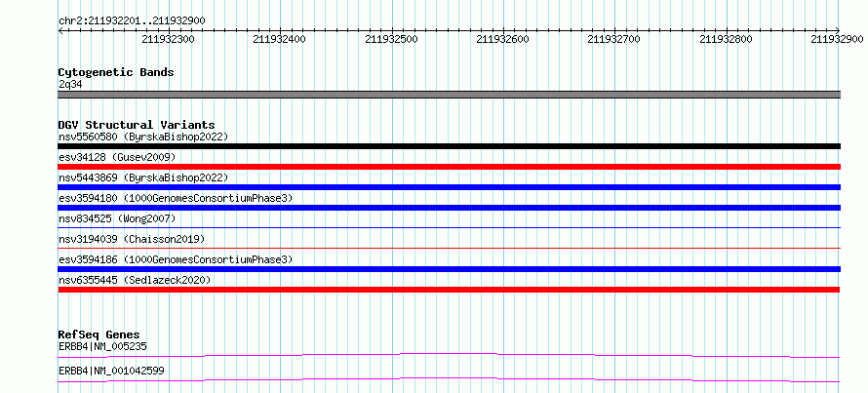The height and width of the screenshot is (393, 868).
Task: Click ruler position 211932300
Action: tap(169, 39)
